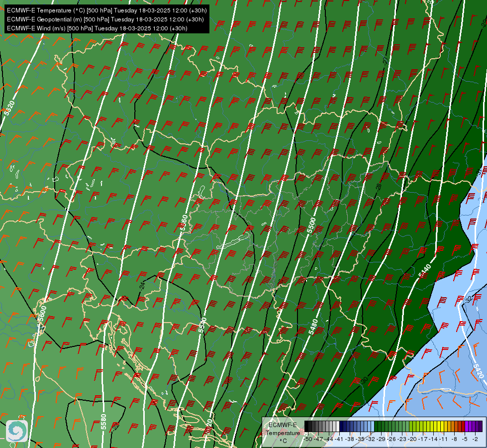This screenshot has width=487, height=448.
Task: Click the 5500 geopotential contour label
Action: (x=311, y=225)
